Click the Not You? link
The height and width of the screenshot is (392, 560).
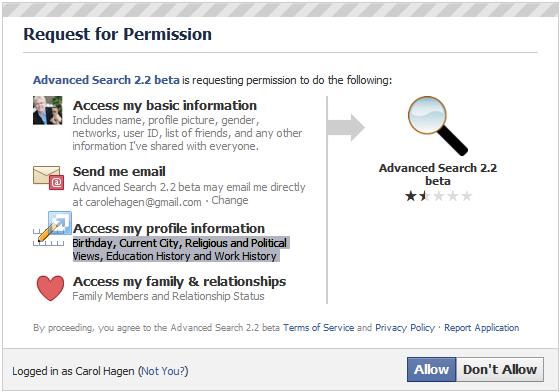163,371
